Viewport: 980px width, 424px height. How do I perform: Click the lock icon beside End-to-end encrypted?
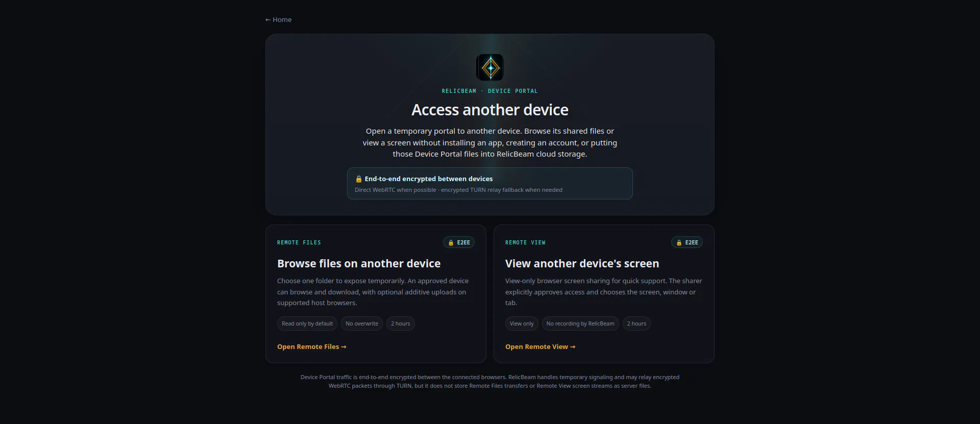point(359,179)
